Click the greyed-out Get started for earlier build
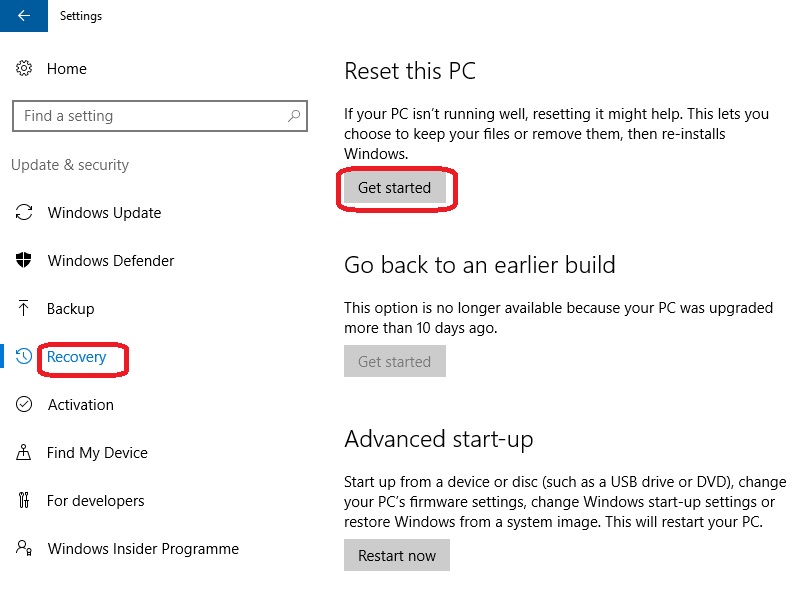 click(x=395, y=361)
